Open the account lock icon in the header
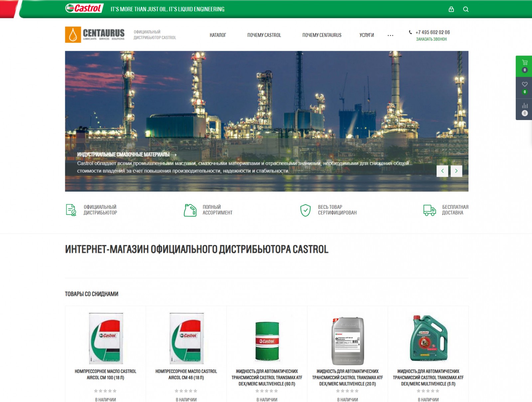 pos(451,9)
